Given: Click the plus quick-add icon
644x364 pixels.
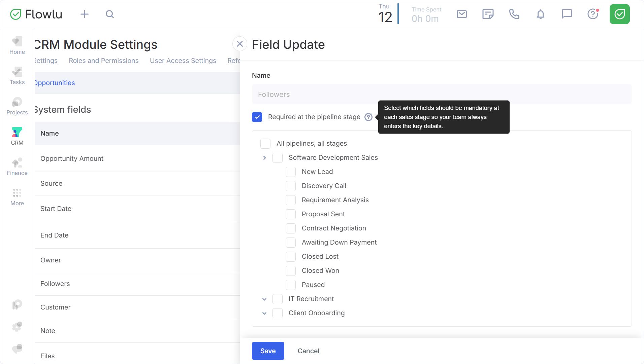Looking at the screenshot, I should click(85, 14).
